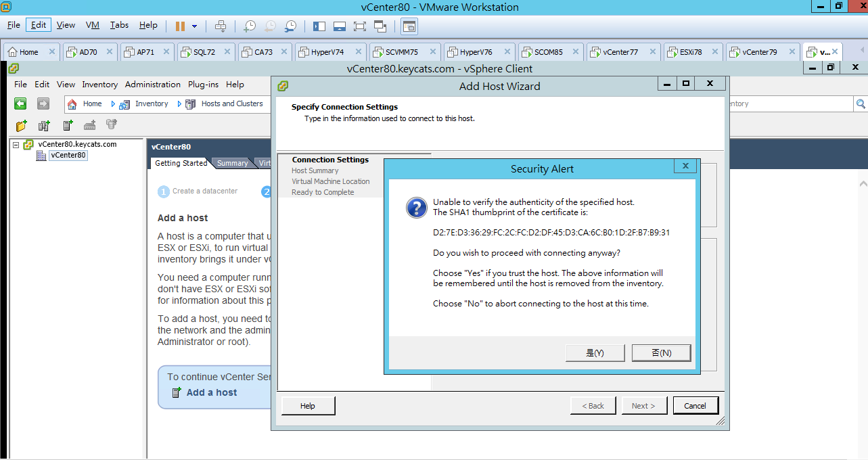This screenshot has width=868, height=460.
Task: Switch to the SQL72 VM tab
Action: coord(206,52)
